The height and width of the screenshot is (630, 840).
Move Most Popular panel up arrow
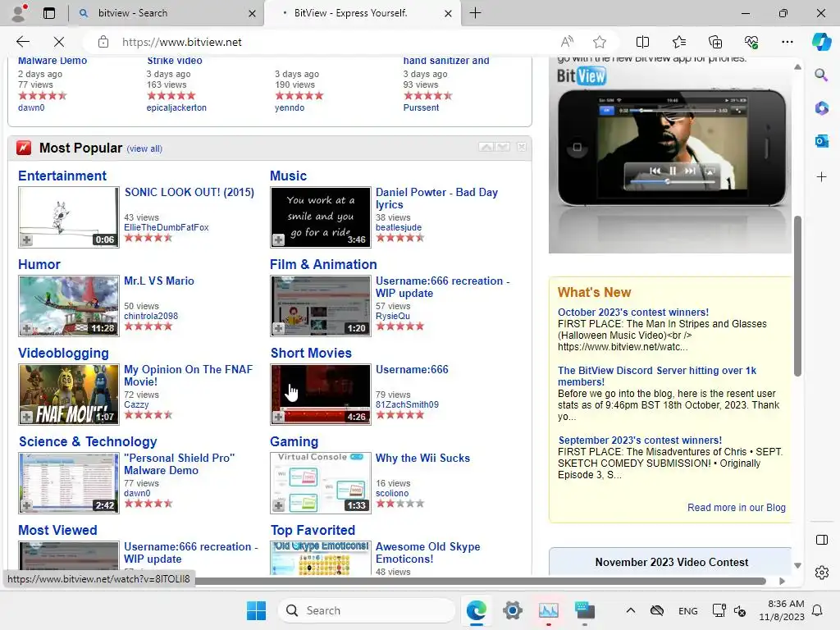click(x=486, y=147)
